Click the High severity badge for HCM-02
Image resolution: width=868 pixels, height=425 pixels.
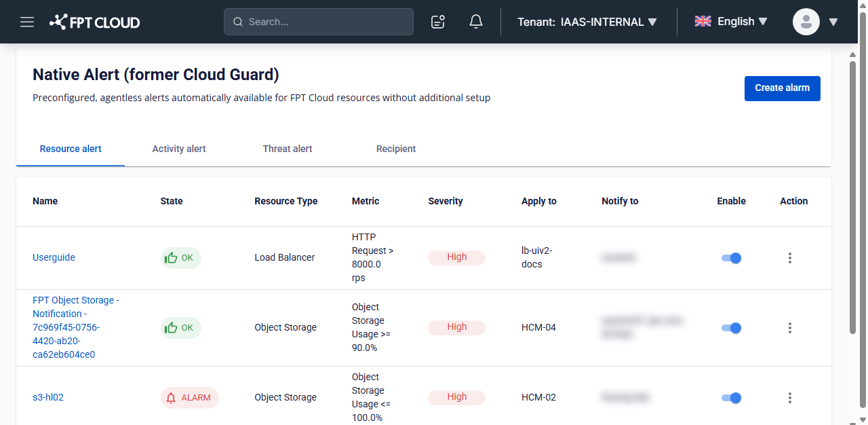tap(456, 397)
